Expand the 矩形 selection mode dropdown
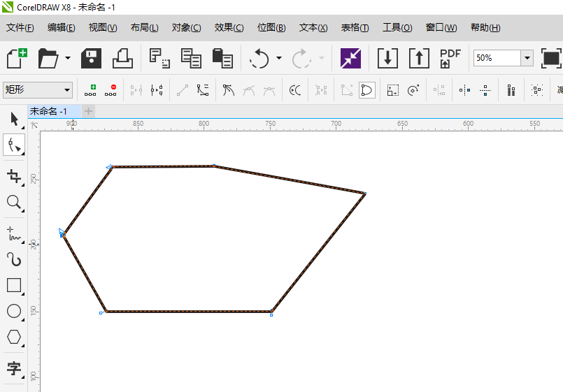 coord(67,89)
